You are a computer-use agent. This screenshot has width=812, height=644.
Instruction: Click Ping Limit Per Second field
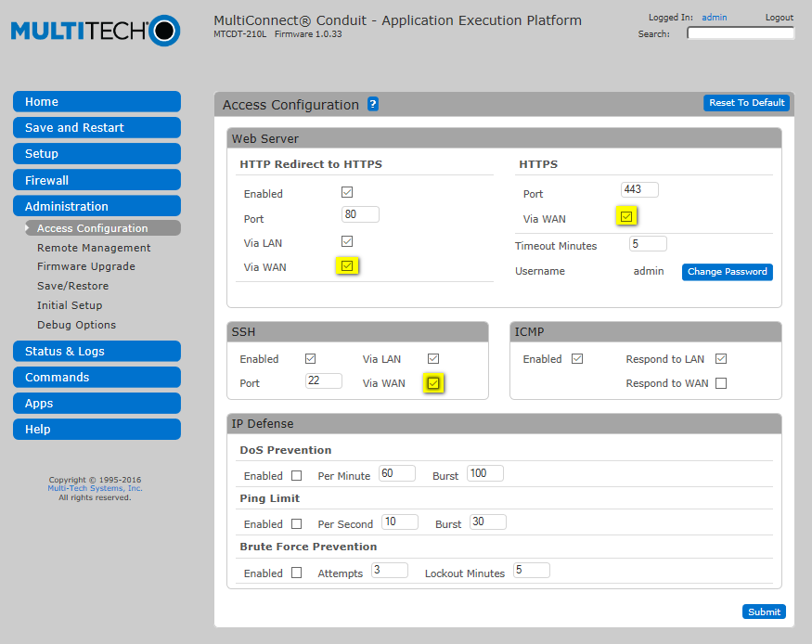(400, 522)
